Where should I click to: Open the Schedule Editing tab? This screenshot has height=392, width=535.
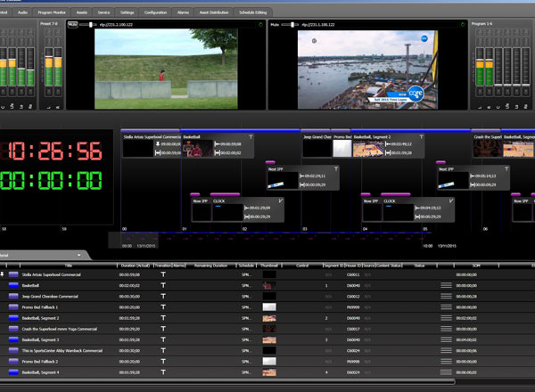point(253,12)
